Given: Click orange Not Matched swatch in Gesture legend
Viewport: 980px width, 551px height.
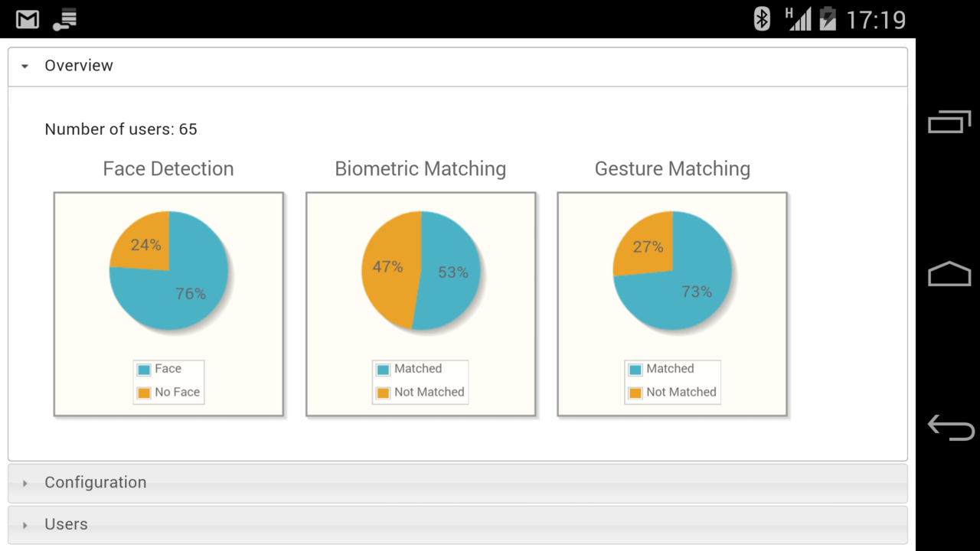Looking at the screenshot, I should (x=635, y=393).
